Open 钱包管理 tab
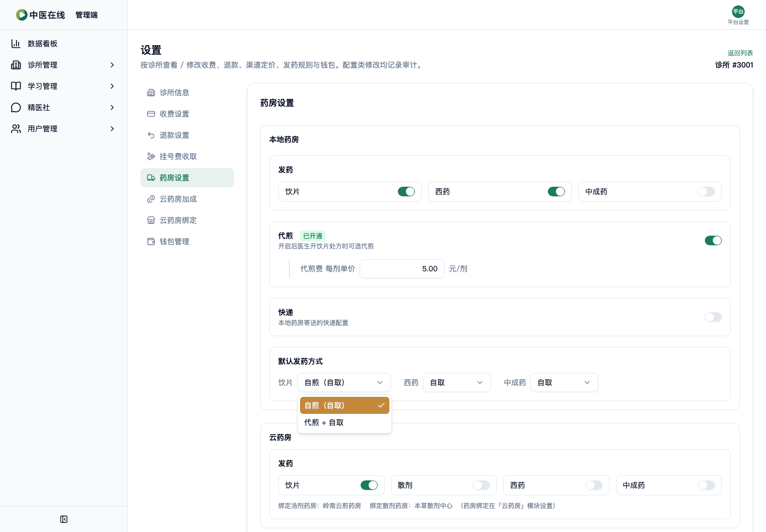The width and height of the screenshot is (766, 532). point(187,242)
